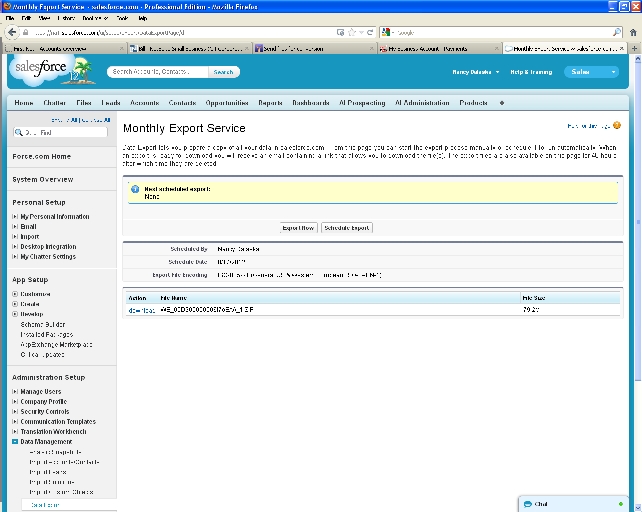642x512 pixels.
Task: Download the exported ZIP file
Action: click(x=141, y=310)
